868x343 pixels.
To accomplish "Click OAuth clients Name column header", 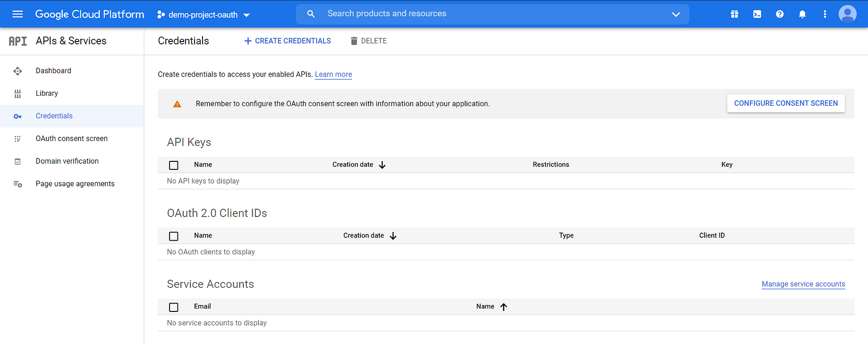I will coord(203,235).
